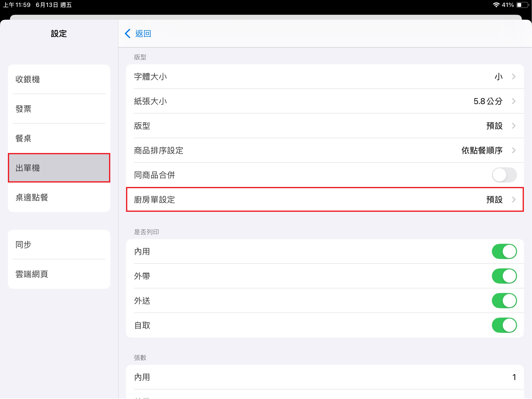Tap the blue back chevron icon
This screenshot has height=399, width=532.
pyautogui.click(x=128, y=34)
